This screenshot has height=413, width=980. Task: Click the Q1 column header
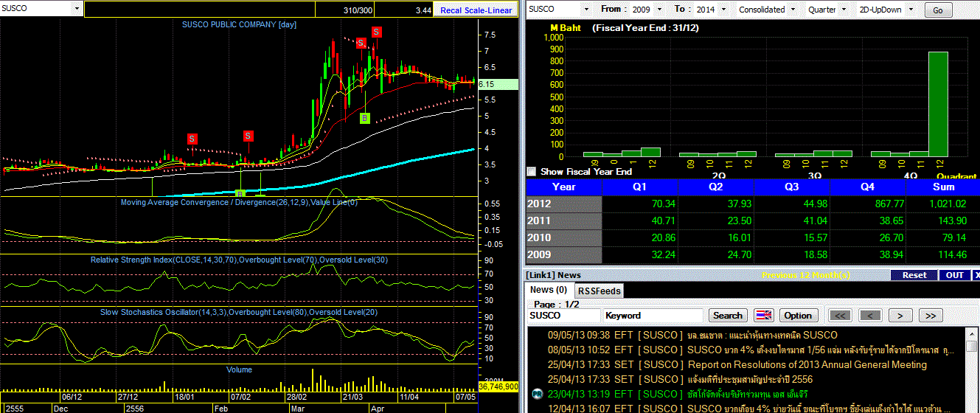(x=641, y=187)
